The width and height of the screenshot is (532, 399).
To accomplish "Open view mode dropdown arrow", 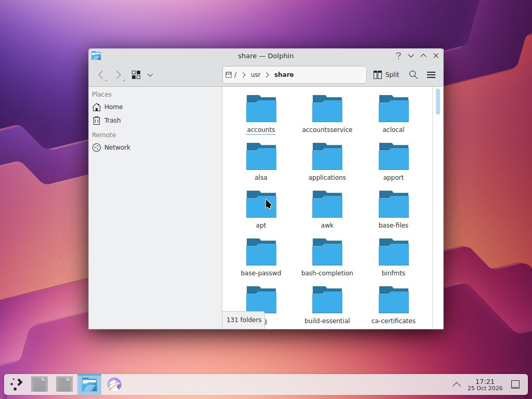I will point(150,75).
